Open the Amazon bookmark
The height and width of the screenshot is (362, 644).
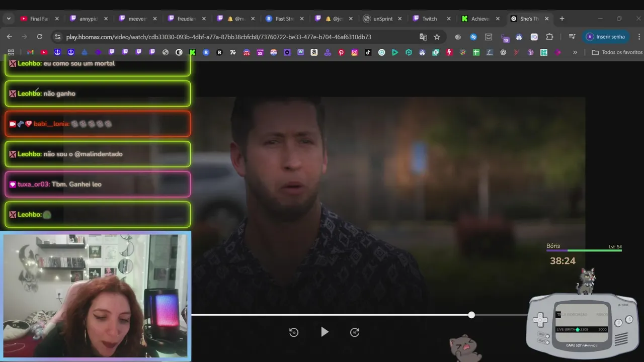[314, 52]
